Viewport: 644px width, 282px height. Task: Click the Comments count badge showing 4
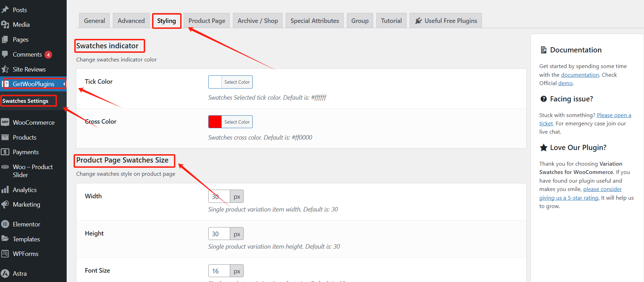[48, 55]
